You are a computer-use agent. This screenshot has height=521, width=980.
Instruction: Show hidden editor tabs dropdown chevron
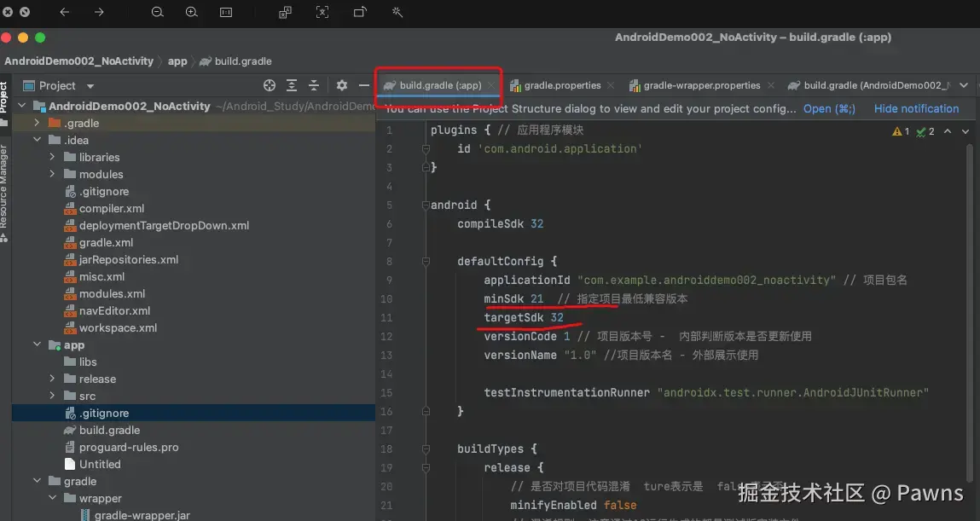(964, 85)
